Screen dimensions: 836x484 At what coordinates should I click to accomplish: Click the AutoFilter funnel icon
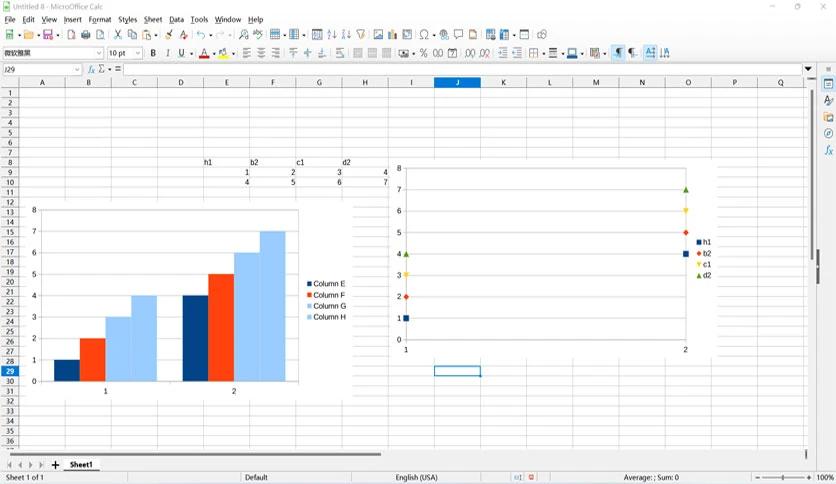361,35
